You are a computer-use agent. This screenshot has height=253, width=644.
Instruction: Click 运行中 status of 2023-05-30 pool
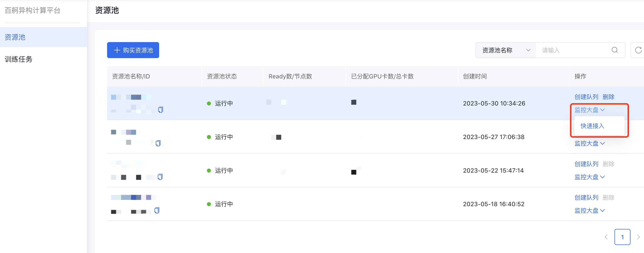pos(220,103)
